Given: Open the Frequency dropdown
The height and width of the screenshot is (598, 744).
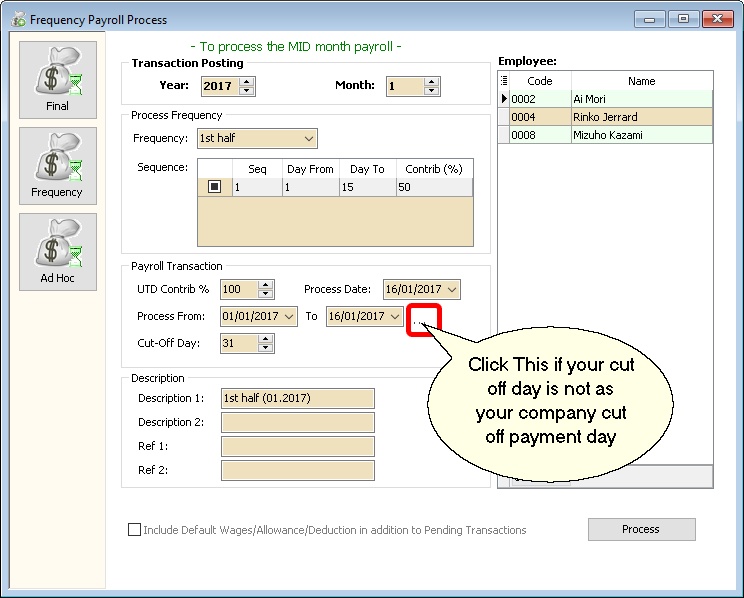Looking at the screenshot, I should pos(309,139).
